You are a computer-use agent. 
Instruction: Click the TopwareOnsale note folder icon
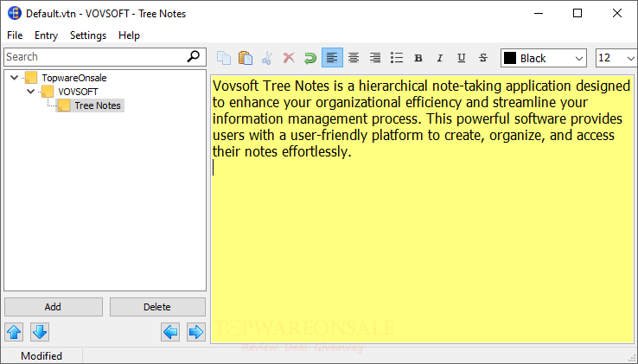pos(31,77)
